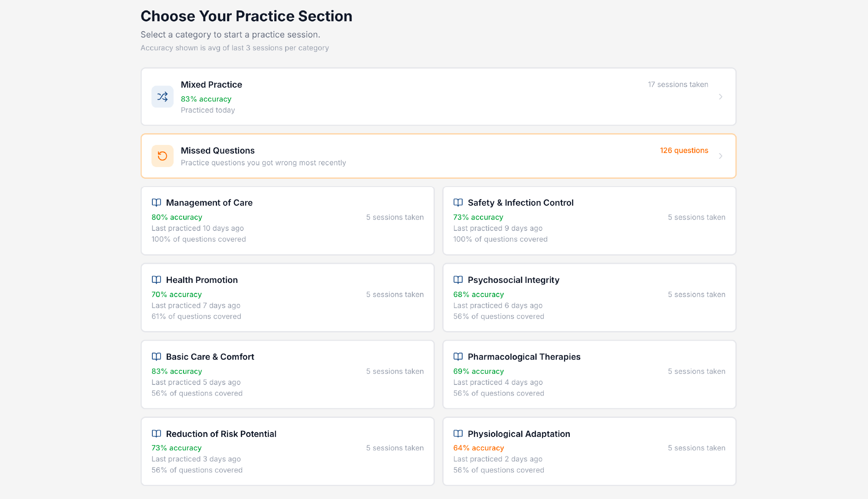The width and height of the screenshot is (868, 499).
Task: Click the Missed Questions retry icon
Action: coord(162,156)
